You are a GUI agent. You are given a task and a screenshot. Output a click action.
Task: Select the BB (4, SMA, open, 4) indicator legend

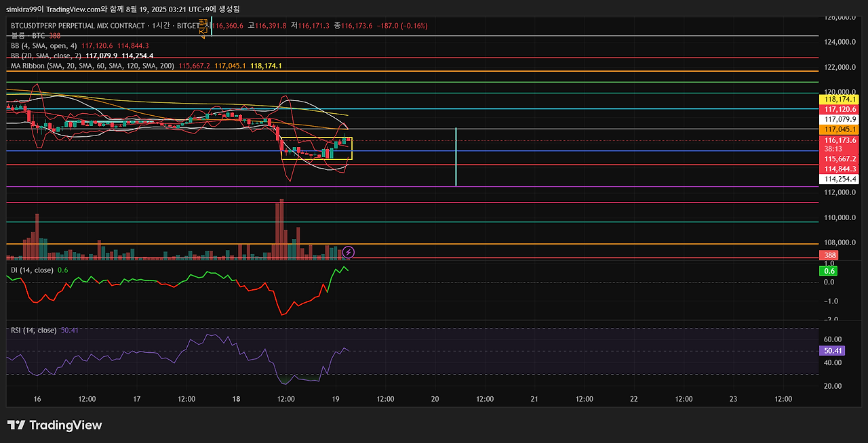[43, 45]
